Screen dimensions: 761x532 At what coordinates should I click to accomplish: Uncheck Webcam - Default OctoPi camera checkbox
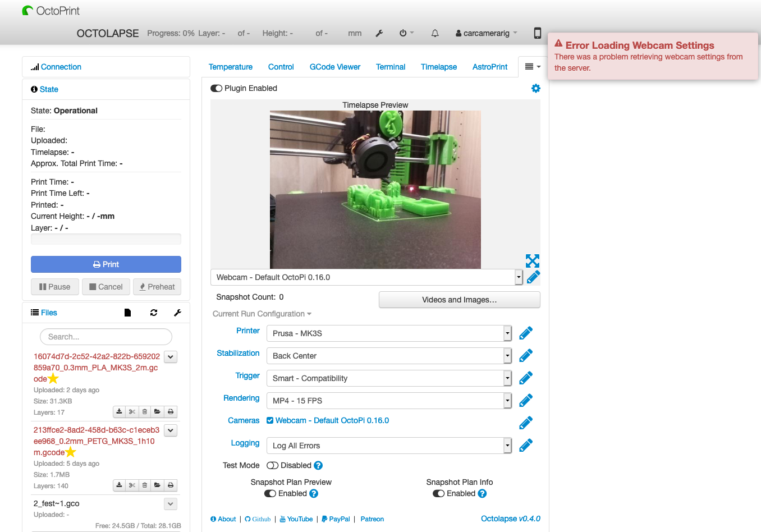tap(270, 420)
